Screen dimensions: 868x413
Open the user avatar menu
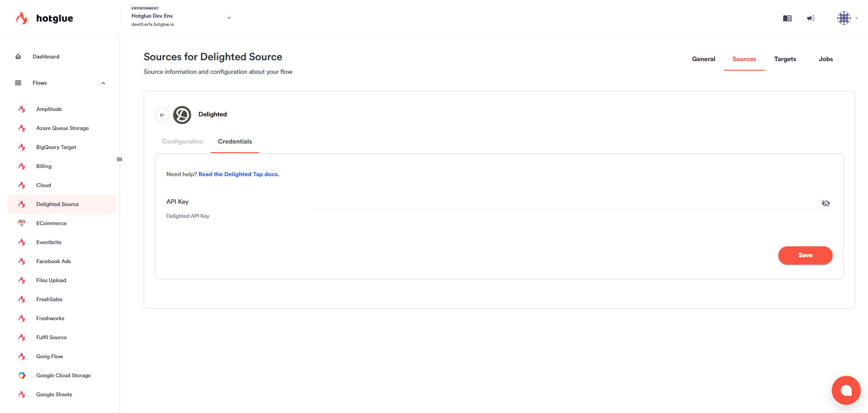tap(844, 18)
